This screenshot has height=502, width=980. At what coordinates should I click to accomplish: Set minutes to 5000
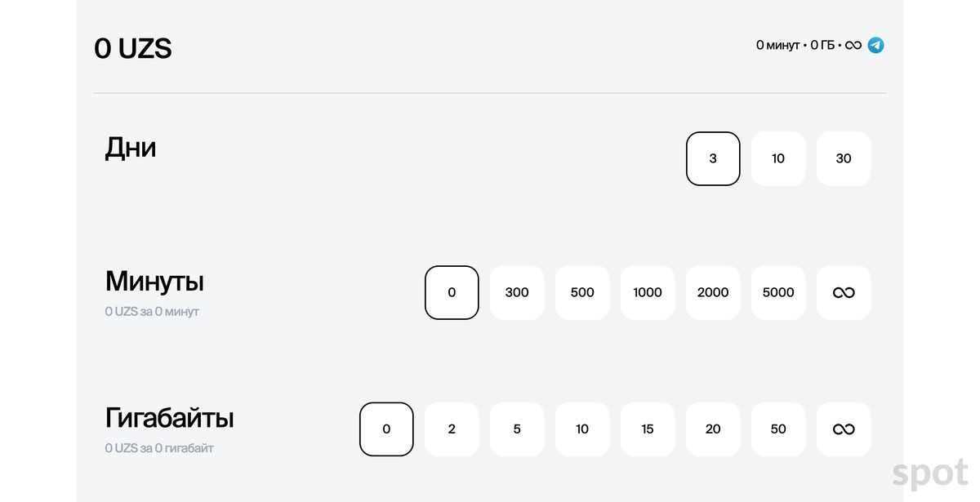click(x=778, y=292)
